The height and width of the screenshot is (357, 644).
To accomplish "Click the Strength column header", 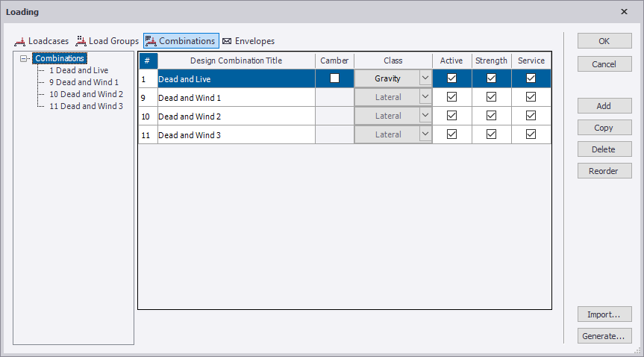I will (x=492, y=60).
